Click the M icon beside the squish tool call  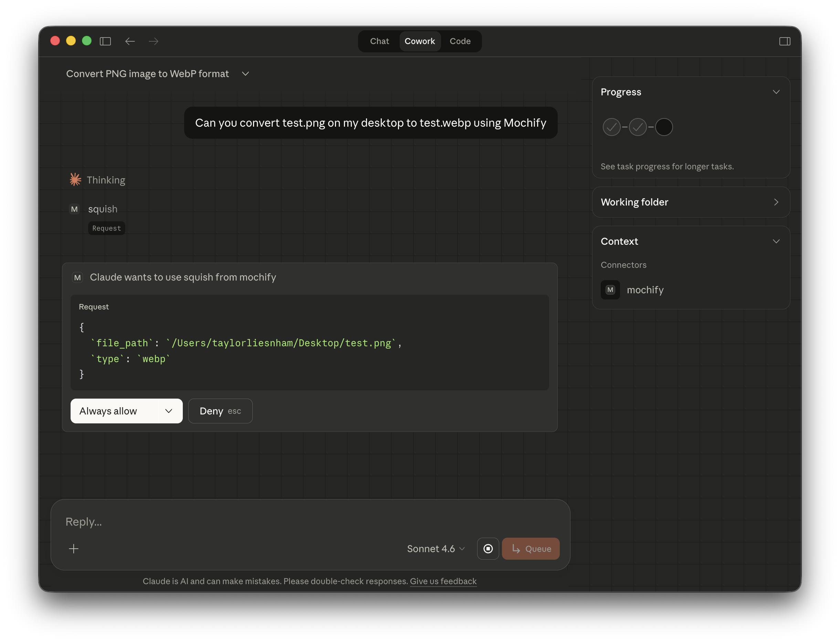(75, 209)
